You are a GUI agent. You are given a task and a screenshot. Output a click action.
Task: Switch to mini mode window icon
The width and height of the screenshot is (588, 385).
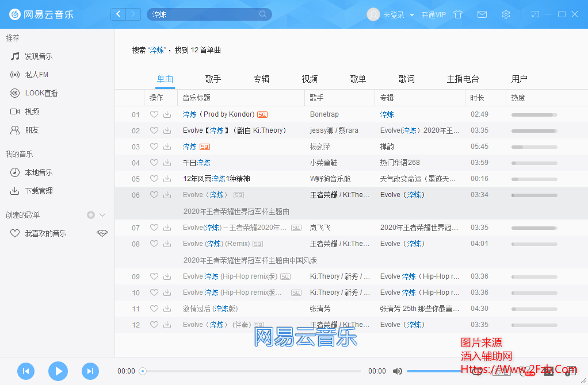(x=535, y=14)
